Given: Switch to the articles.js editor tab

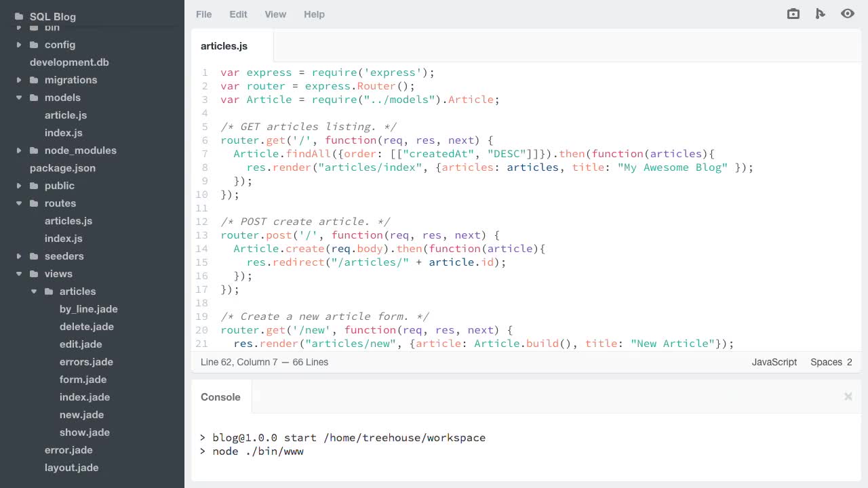Looking at the screenshot, I should [224, 46].
